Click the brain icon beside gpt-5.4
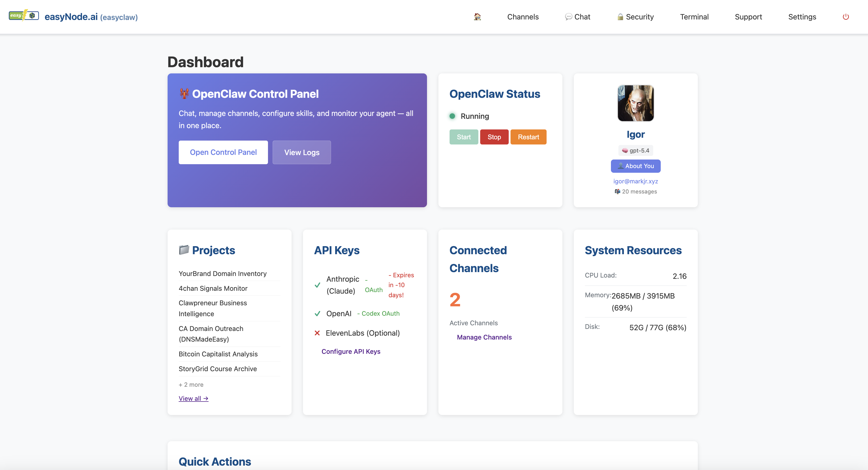Image resolution: width=868 pixels, height=470 pixels. tap(625, 151)
